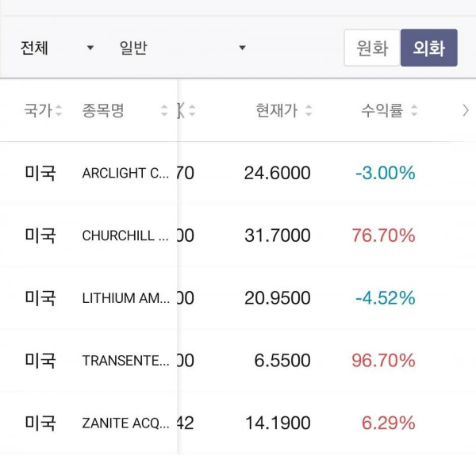Select the LITHIUM AM... stock row
The image size is (476, 475).
pos(238,298)
